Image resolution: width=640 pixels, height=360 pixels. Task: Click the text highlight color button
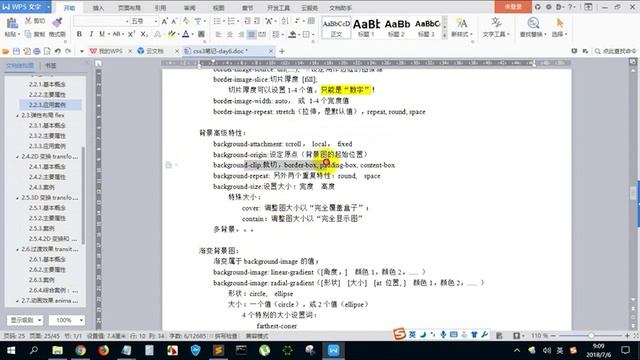tap(172, 34)
